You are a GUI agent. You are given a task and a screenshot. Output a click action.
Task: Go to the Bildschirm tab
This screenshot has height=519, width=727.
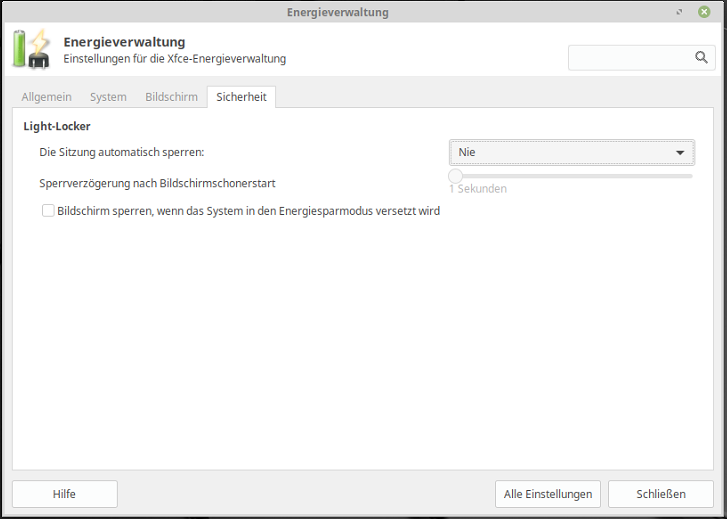pyautogui.click(x=171, y=97)
